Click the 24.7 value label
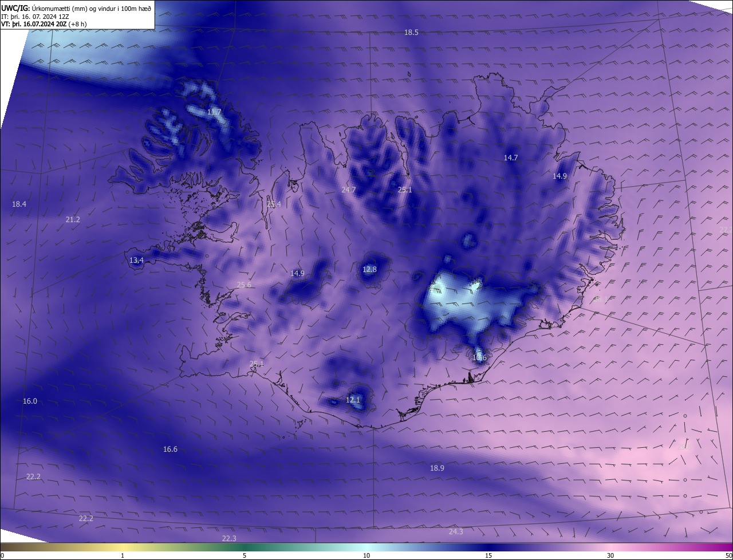The height and width of the screenshot is (560, 733). coord(349,190)
